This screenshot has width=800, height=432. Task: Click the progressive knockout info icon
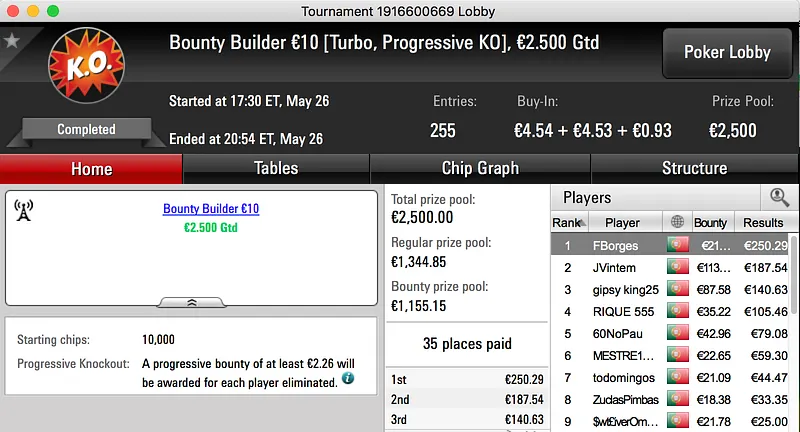pyautogui.click(x=347, y=378)
